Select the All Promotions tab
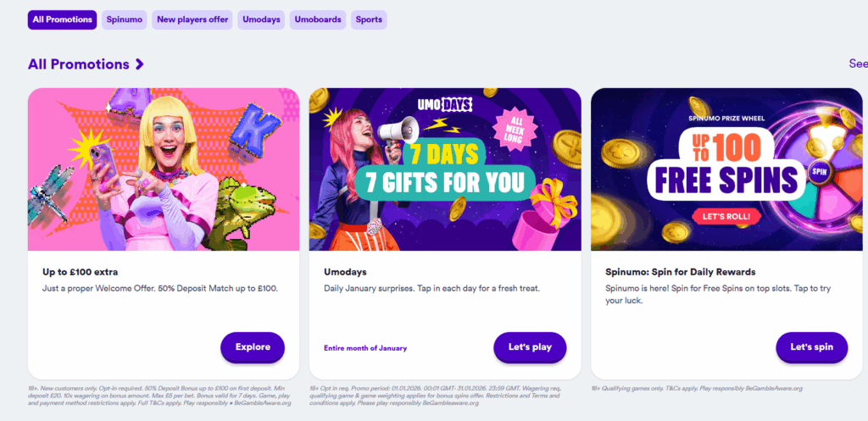Viewport: 868px width, 421px height. click(x=62, y=19)
